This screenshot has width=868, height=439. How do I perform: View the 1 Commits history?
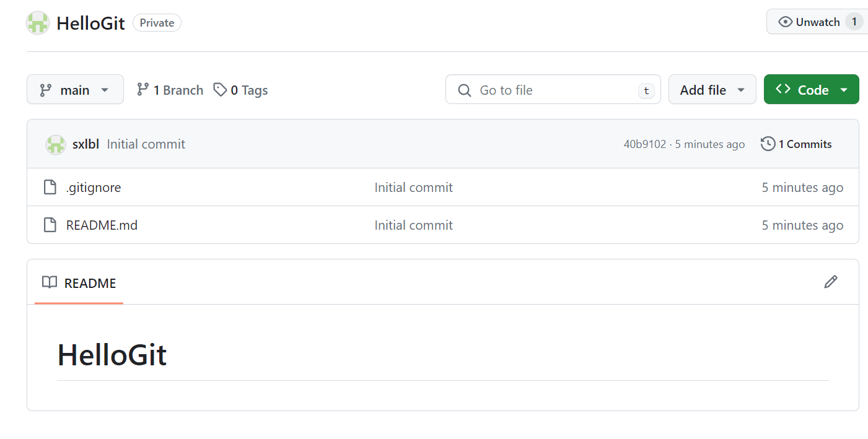click(796, 144)
